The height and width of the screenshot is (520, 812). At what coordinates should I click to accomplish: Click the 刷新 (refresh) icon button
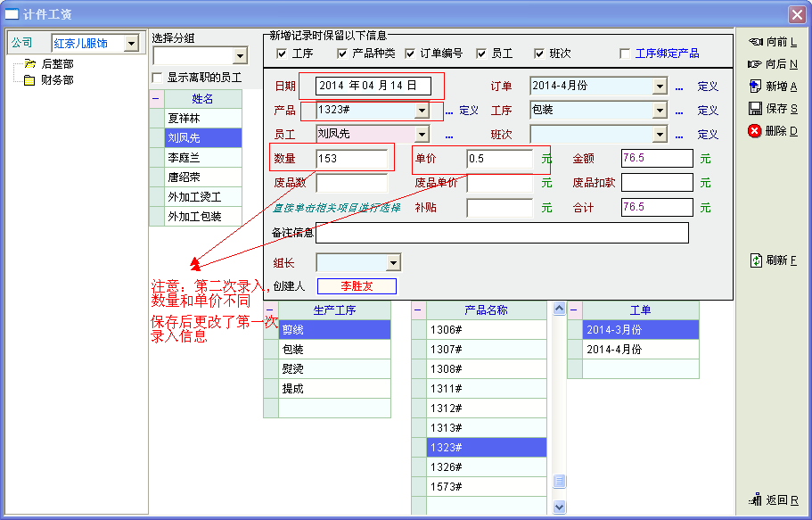pyautogui.click(x=772, y=260)
